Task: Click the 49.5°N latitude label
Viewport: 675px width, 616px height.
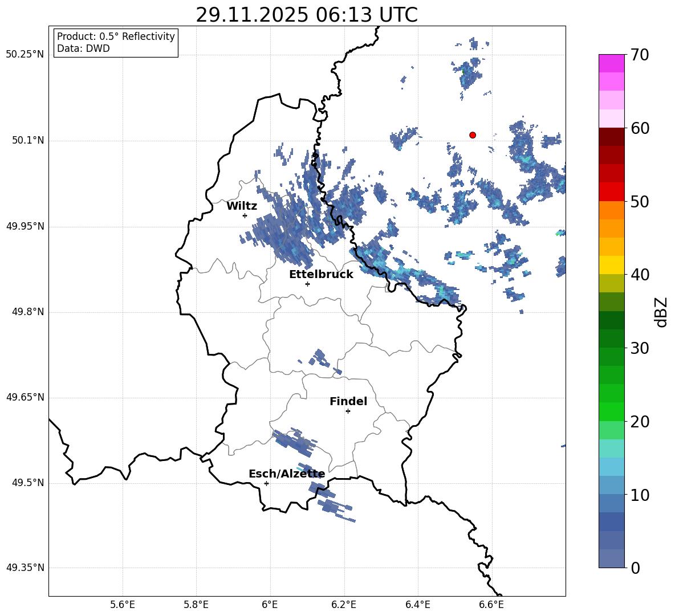Action: coord(29,483)
